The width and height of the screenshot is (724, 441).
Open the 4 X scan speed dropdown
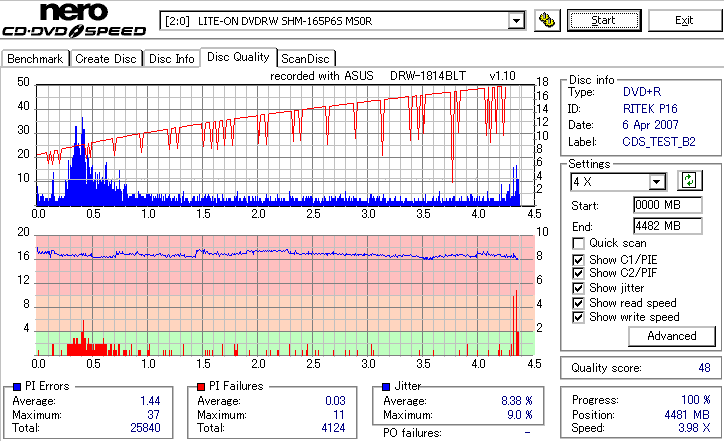[x=656, y=182]
